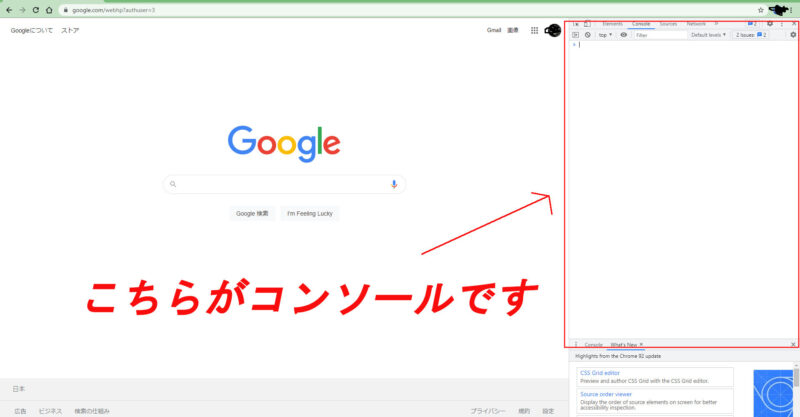Open the 広告 footer link

coord(20,411)
